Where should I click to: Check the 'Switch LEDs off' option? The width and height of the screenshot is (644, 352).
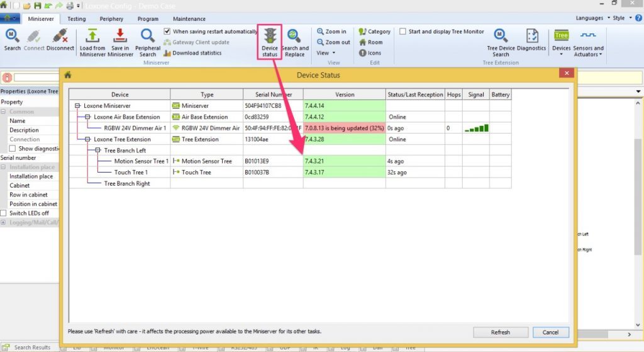point(4,213)
